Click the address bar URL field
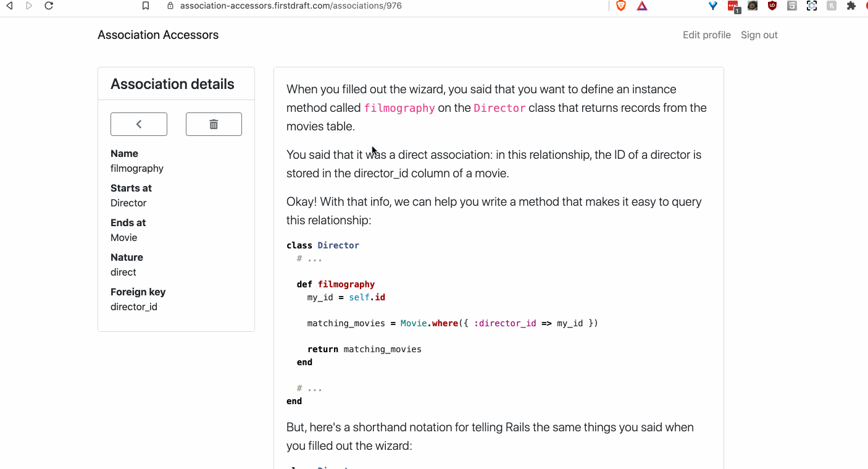The height and width of the screenshot is (469, 868). (291, 6)
